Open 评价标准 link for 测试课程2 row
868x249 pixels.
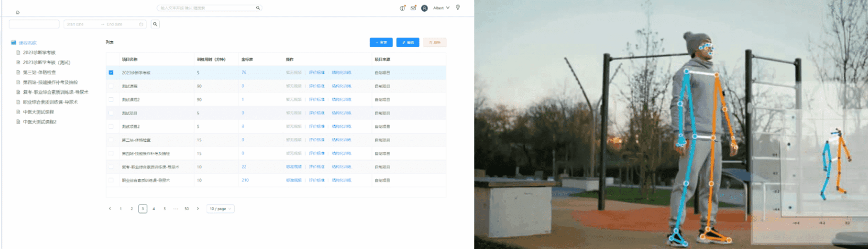(x=317, y=99)
